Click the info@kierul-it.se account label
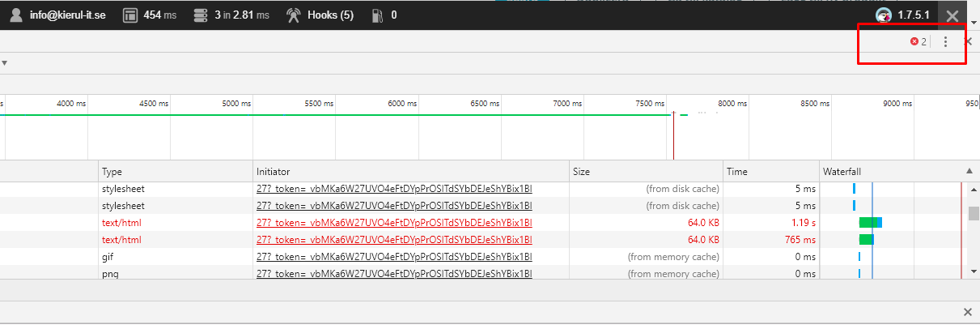Image resolution: width=980 pixels, height=329 pixels. click(x=69, y=15)
